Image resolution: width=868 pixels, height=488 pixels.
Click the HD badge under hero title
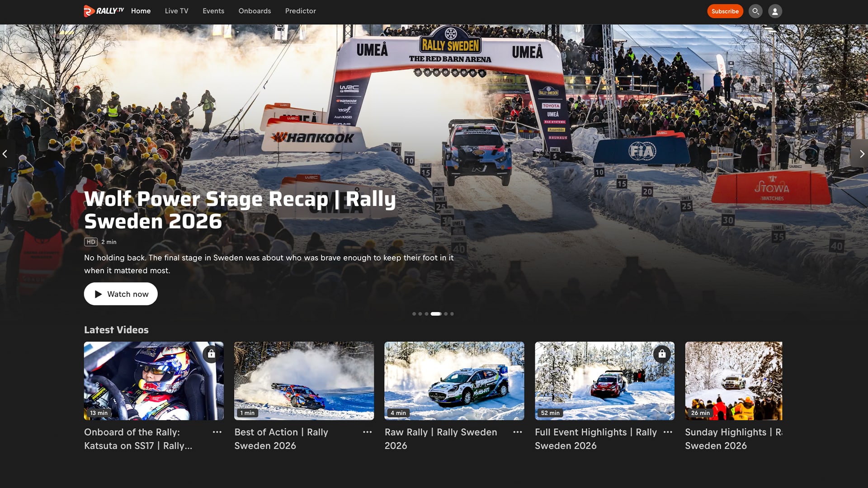pos(91,242)
